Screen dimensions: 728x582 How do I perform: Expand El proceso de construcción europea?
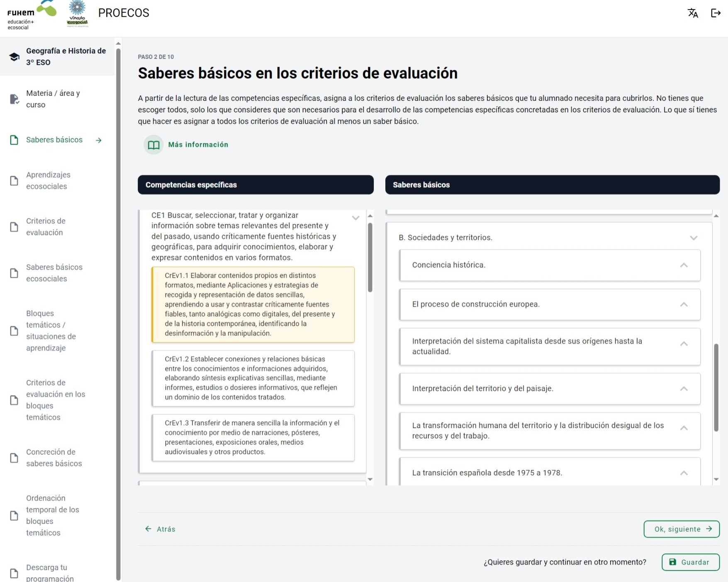(684, 305)
